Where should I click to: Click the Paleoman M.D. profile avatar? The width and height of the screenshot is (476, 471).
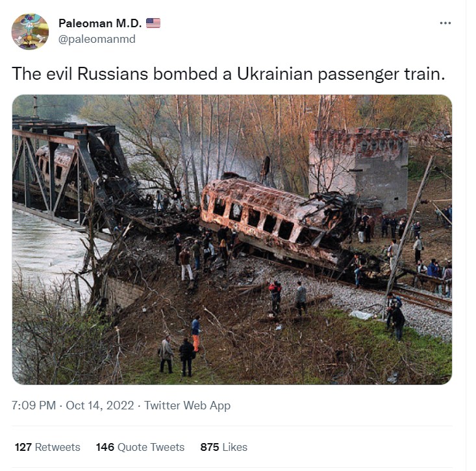[30, 31]
